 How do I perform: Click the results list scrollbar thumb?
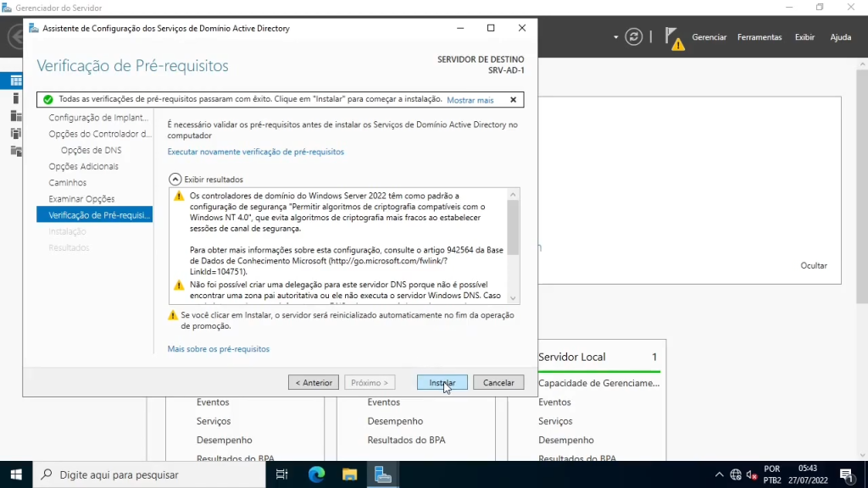pyautogui.click(x=513, y=227)
